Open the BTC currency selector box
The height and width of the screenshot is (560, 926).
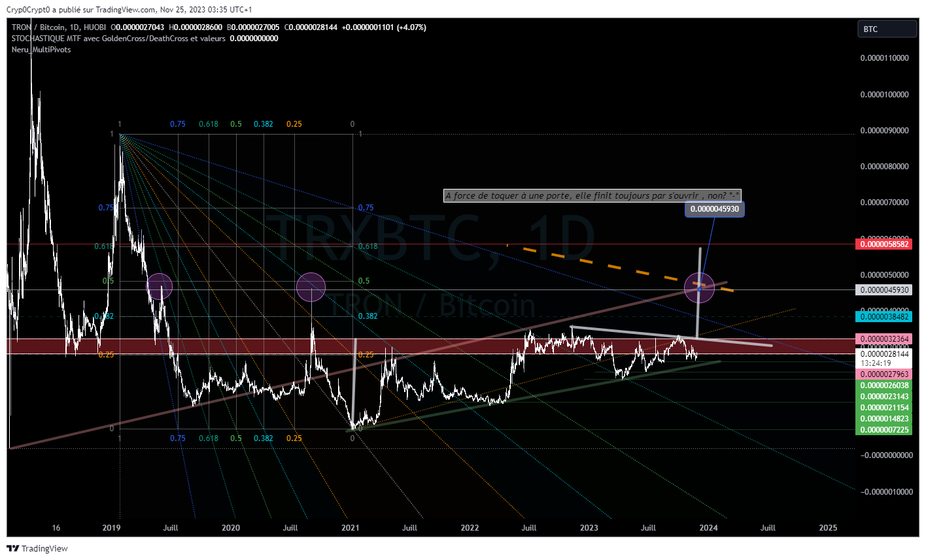[887, 29]
